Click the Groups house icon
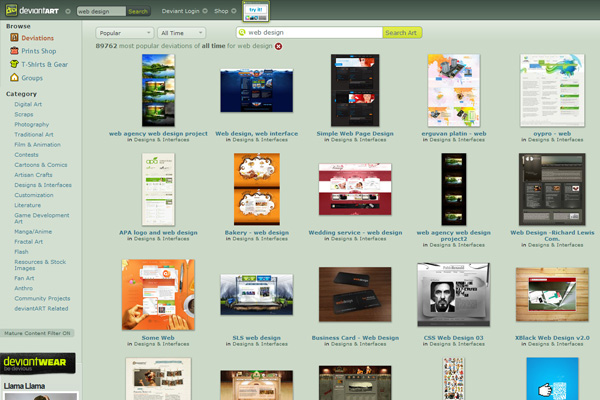Screen dimensions: 600x400 pyautogui.click(x=14, y=77)
